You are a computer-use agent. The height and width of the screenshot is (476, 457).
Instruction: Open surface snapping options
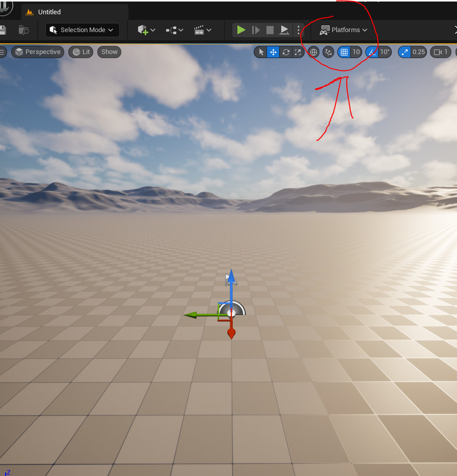click(x=328, y=52)
